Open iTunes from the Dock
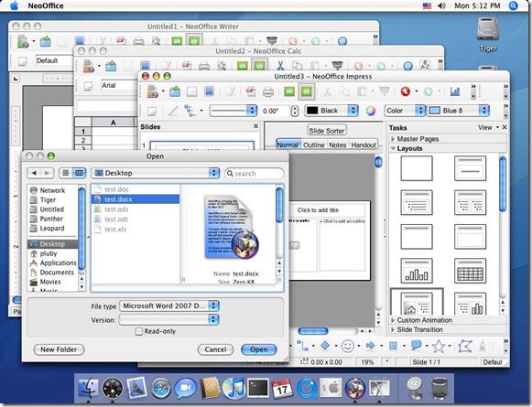532x407 pixels. coord(233,388)
